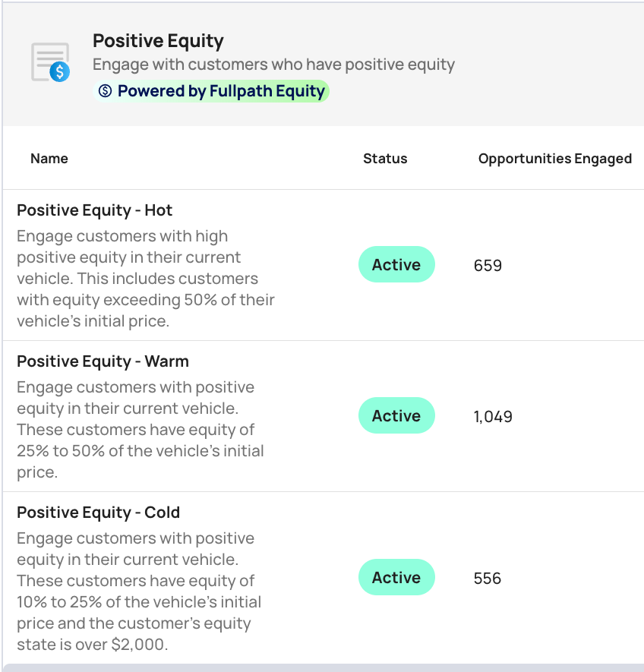Open details for Positive Equity - Hot
This screenshot has width=644, height=672.
pyautogui.click(x=94, y=210)
